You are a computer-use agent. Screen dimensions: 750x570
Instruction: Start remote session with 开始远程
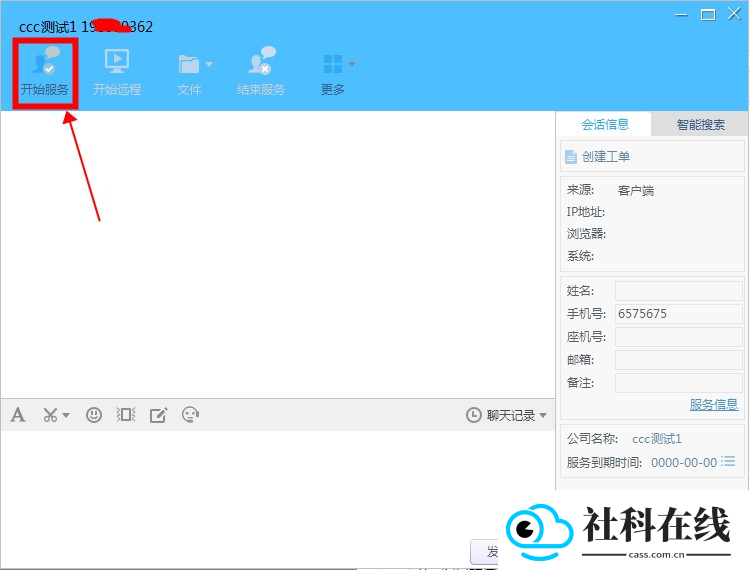[117, 72]
